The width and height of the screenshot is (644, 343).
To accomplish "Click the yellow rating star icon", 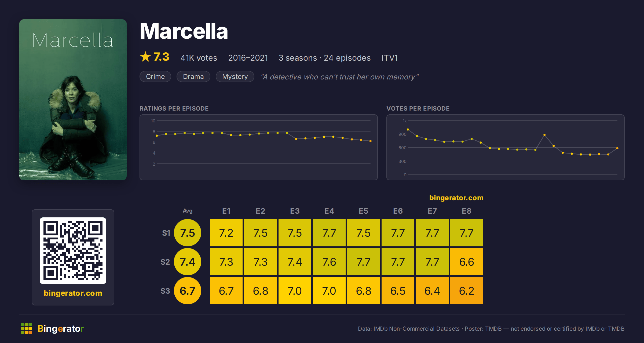I will click(x=145, y=57).
